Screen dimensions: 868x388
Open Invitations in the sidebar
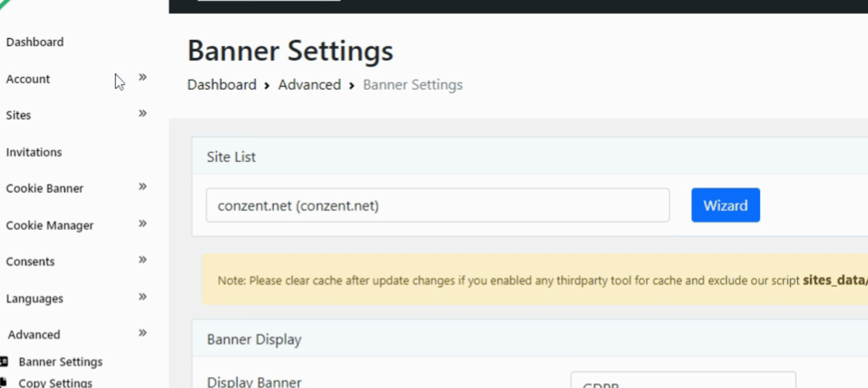[34, 152]
